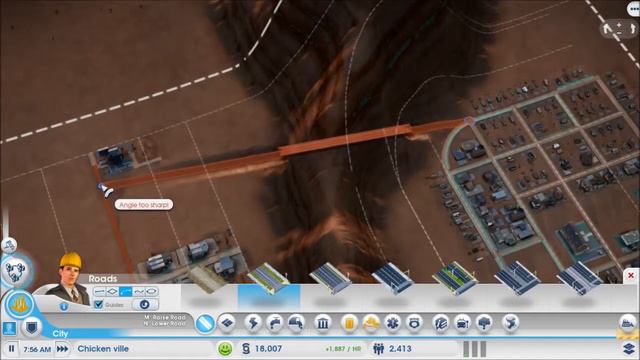Select the arc road drawing mode

(125, 291)
